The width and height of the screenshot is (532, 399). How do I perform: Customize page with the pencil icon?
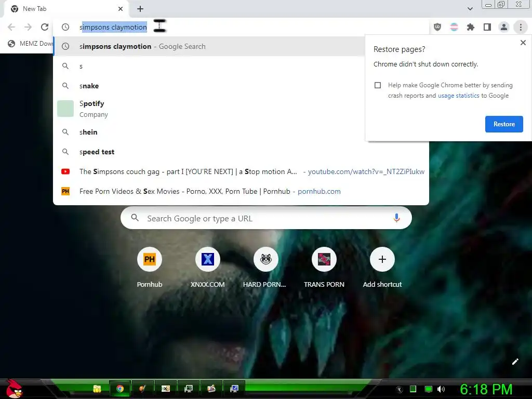(x=515, y=362)
